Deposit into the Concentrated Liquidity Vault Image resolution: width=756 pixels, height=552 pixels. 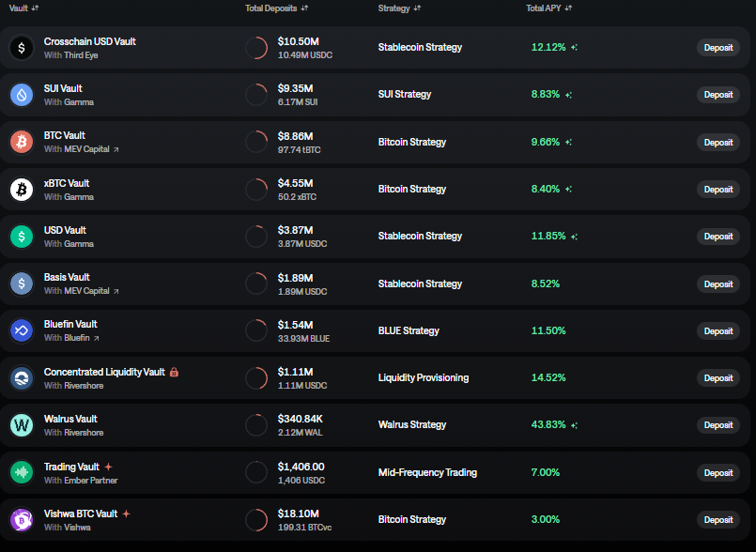(x=718, y=378)
